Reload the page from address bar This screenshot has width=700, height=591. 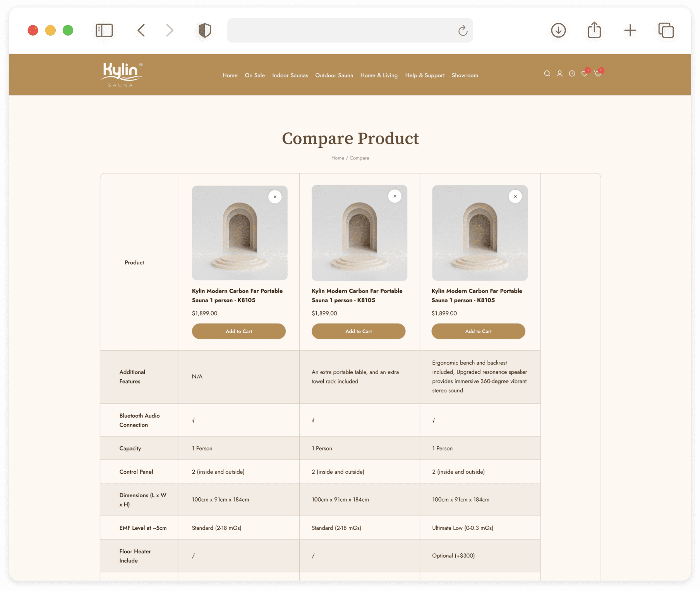(x=463, y=30)
